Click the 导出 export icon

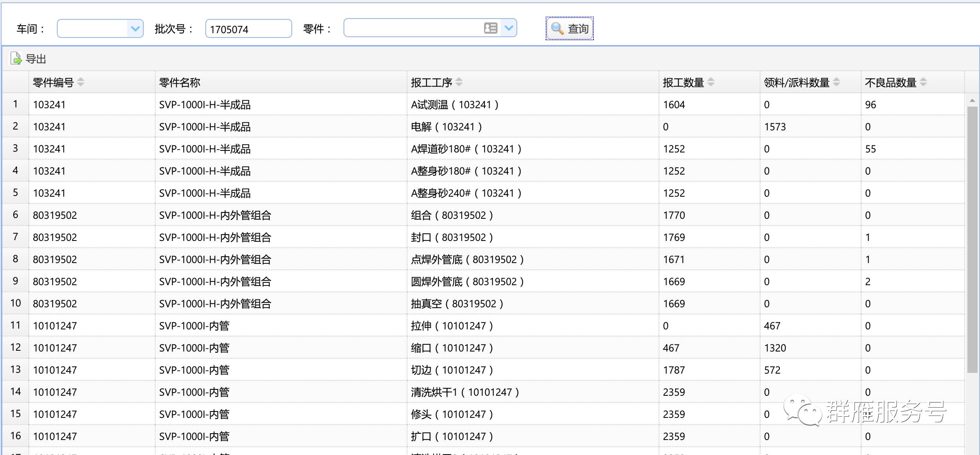(x=16, y=58)
